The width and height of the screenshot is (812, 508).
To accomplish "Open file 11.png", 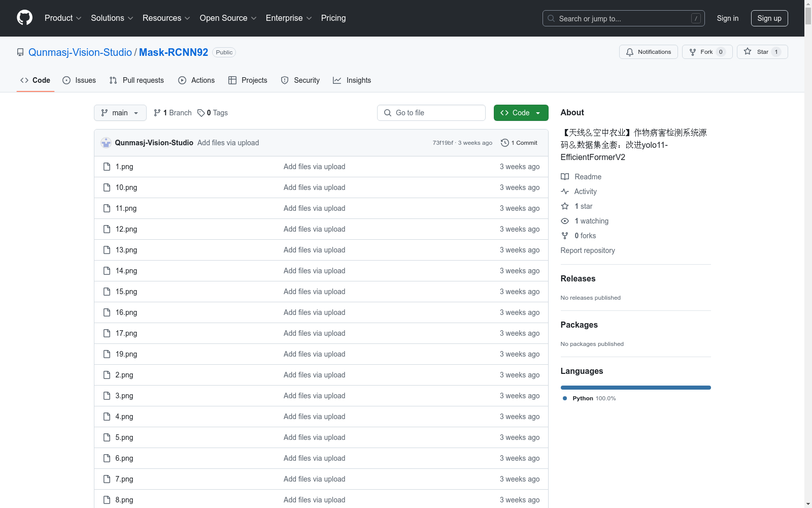I will pyautogui.click(x=126, y=208).
